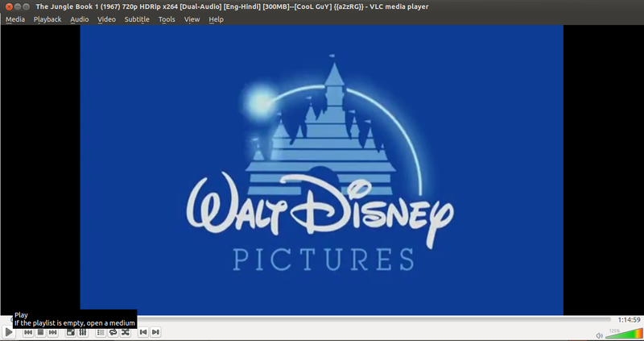Toggle fullscreen video mode
The width and height of the screenshot is (644, 341).
pyautogui.click(x=71, y=332)
